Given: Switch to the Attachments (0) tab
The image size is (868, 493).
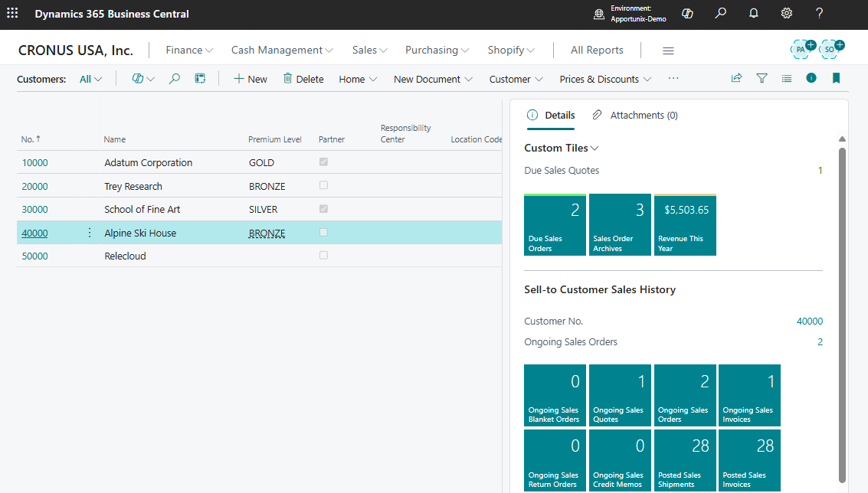Looking at the screenshot, I should pos(635,115).
